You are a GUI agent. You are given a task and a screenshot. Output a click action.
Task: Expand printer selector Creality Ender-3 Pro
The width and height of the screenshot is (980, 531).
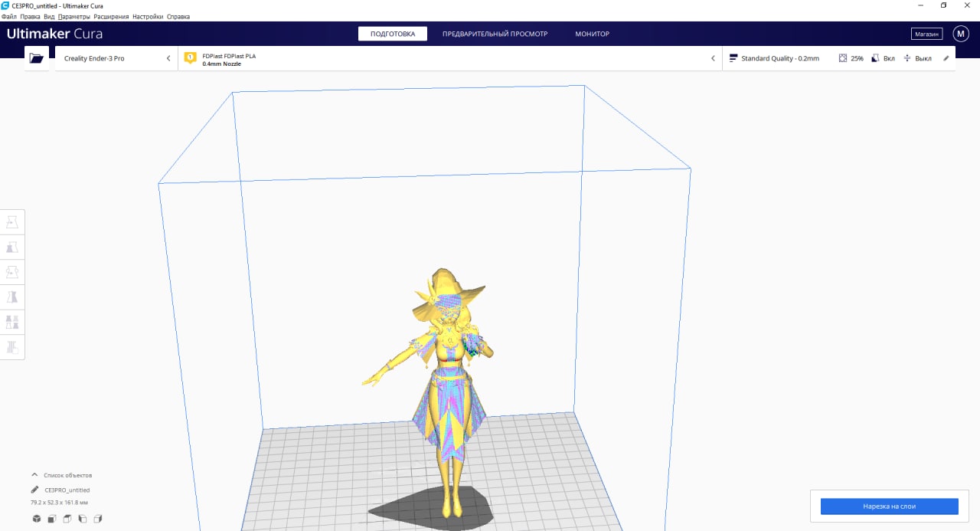click(116, 58)
